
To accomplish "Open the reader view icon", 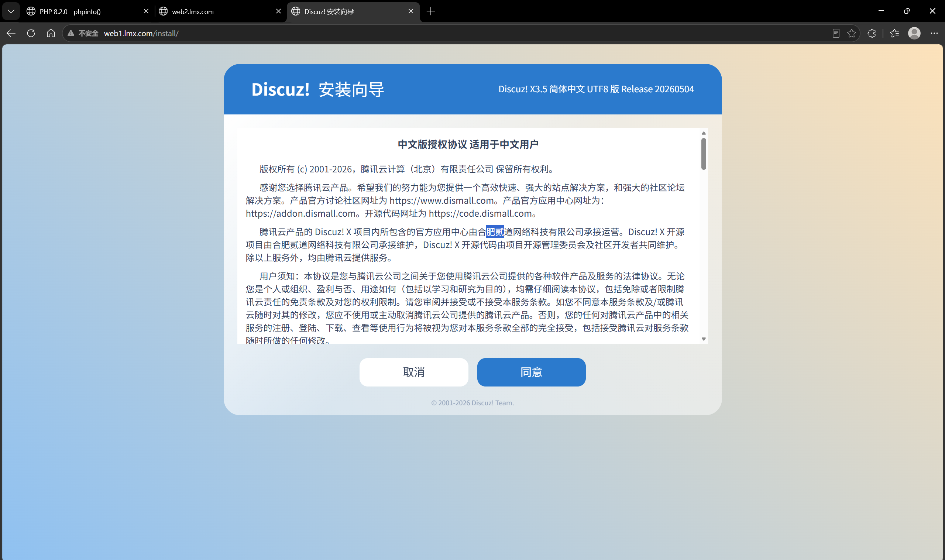I will [836, 33].
